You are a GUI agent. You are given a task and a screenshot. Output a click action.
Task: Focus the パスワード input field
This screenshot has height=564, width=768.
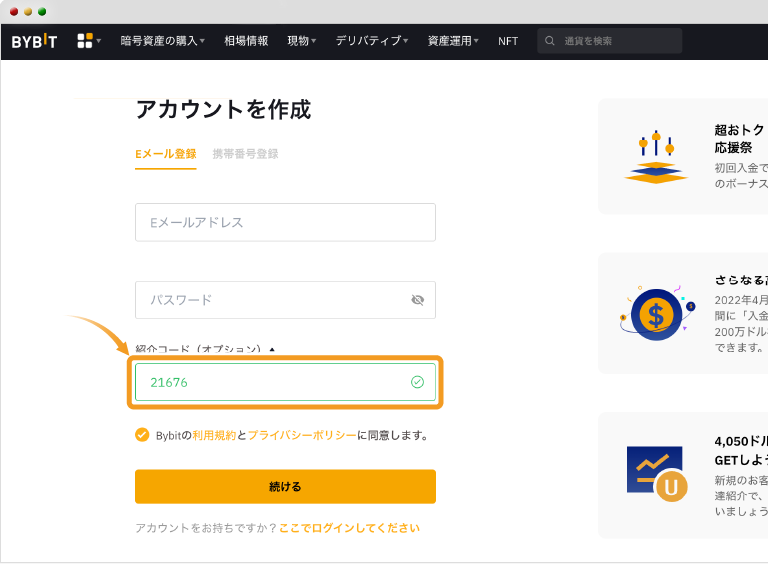click(x=286, y=300)
